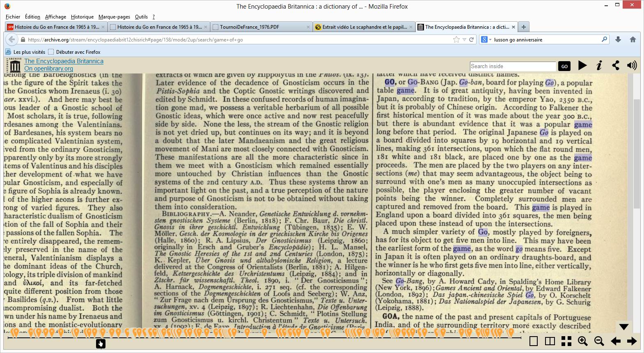Collapse the navigation bar with down arrow

(624, 327)
